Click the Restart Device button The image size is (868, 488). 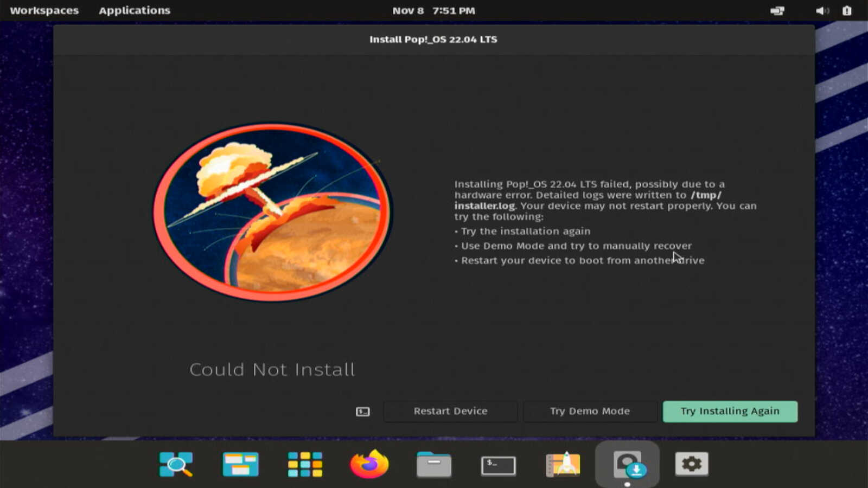(x=450, y=412)
